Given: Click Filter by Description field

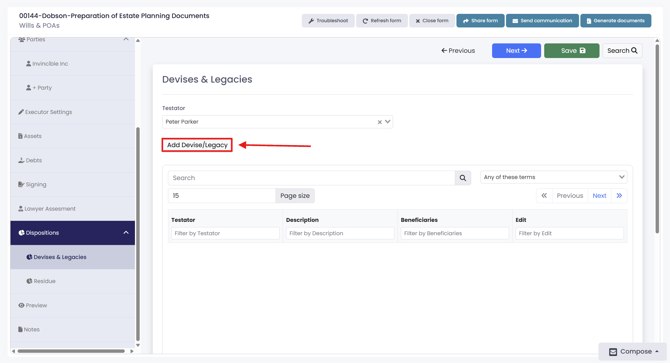Looking at the screenshot, I should click(x=340, y=233).
